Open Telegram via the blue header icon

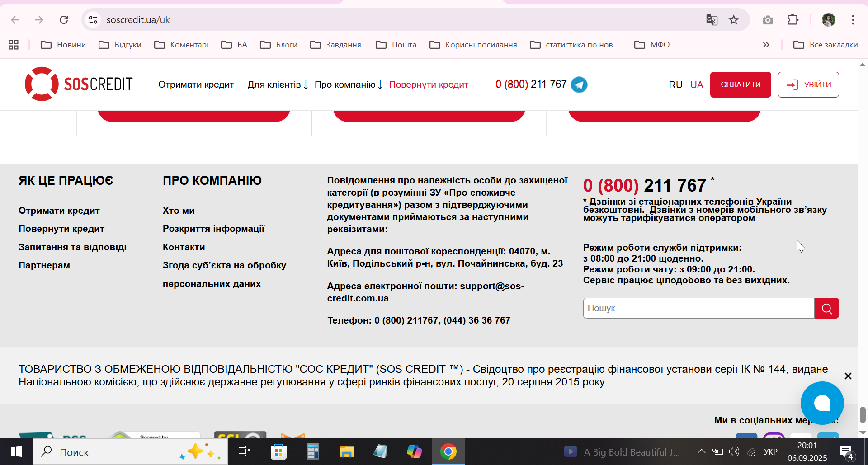(x=579, y=85)
